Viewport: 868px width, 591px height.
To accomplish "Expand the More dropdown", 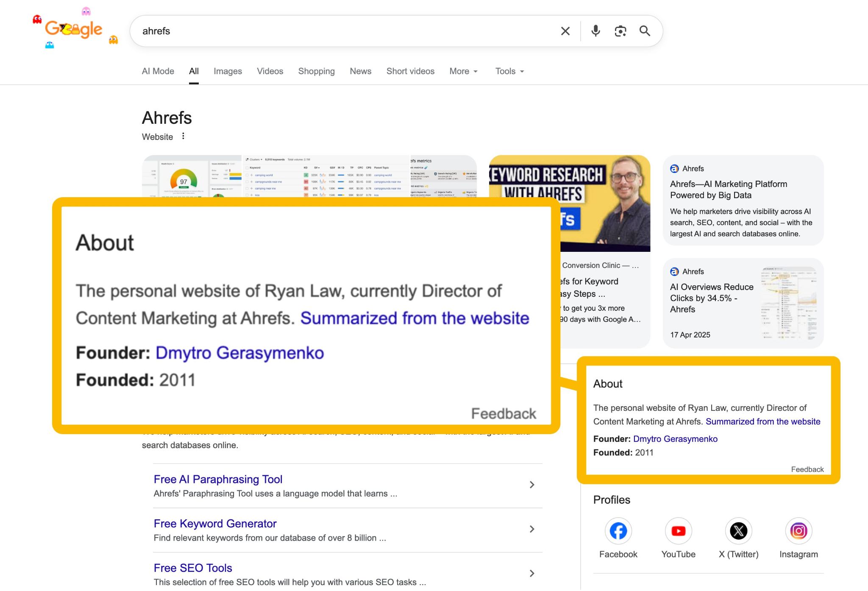I will 463,71.
